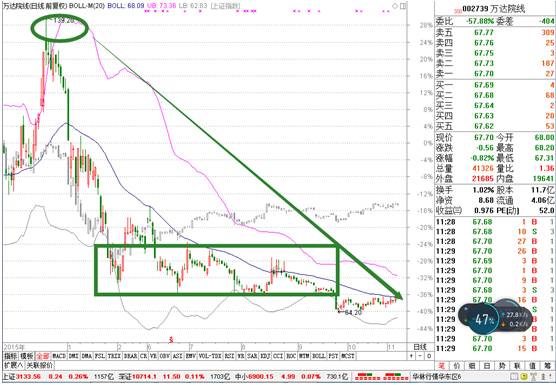Open the SAR indicator tab

tap(252, 356)
